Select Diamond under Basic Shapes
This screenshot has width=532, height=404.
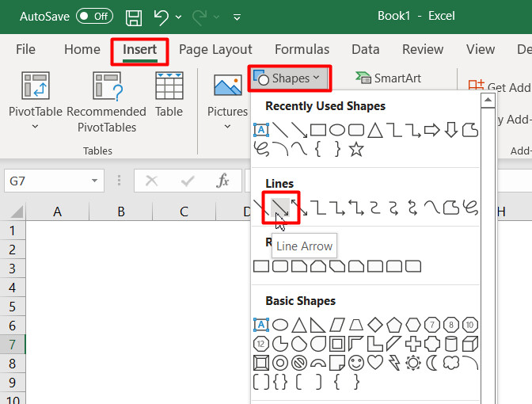pyautogui.click(x=375, y=325)
